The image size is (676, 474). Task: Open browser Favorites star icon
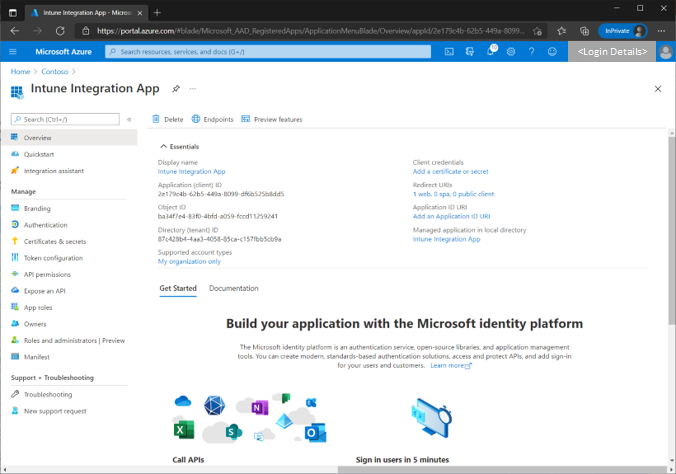[x=561, y=31]
